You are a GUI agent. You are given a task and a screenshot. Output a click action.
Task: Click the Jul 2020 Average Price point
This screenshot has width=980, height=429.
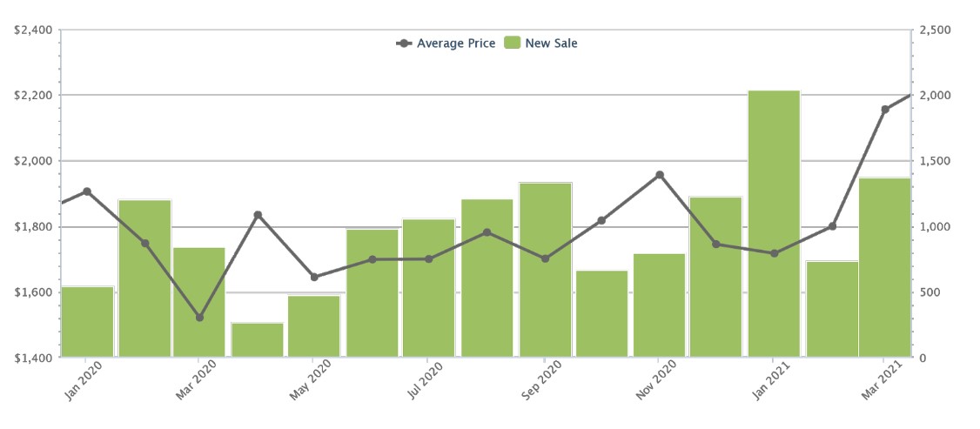(x=428, y=258)
